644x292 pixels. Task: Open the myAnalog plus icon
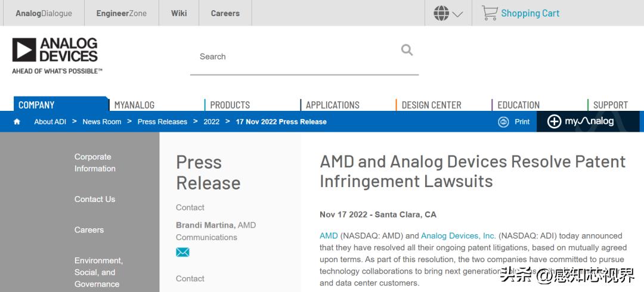pos(554,122)
